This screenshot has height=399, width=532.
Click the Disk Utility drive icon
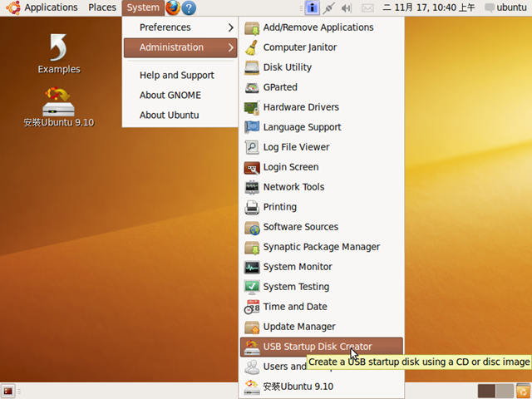(252, 67)
